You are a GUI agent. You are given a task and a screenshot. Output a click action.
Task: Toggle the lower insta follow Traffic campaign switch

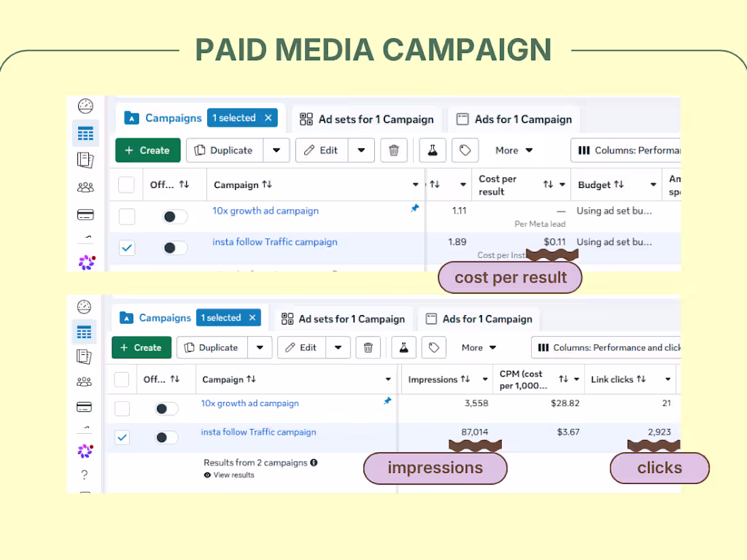[x=166, y=437]
